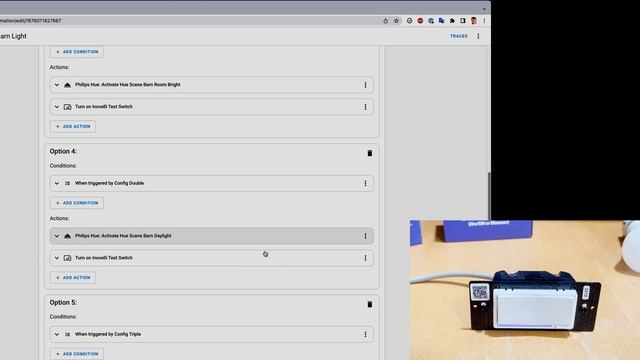Click the share page icon in address bar
640x360 pixels.
tap(385, 21)
